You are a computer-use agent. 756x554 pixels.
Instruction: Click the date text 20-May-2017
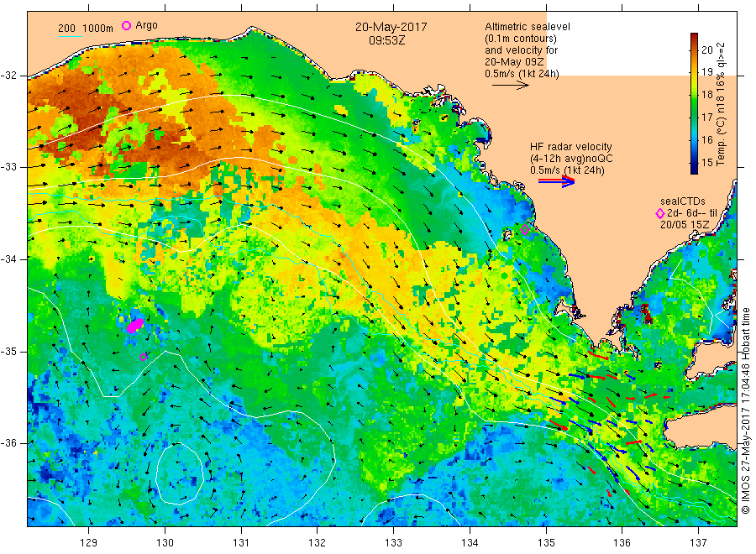pyautogui.click(x=391, y=27)
